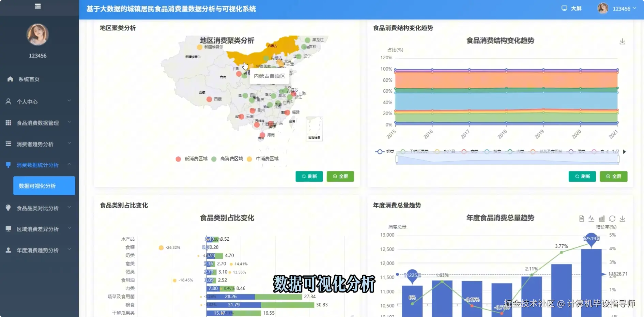Click trophy icon beside 消费数据统计分析
This screenshot has height=317, width=644.
click(9, 165)
